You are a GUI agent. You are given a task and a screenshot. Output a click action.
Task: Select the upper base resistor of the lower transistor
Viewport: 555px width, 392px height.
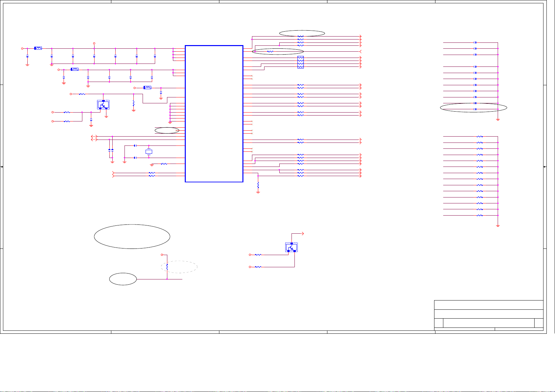(x=258, y=255)
